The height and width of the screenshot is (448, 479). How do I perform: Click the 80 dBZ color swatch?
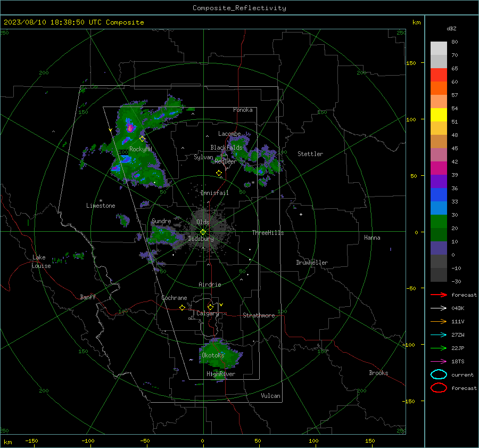coord(439,48)
